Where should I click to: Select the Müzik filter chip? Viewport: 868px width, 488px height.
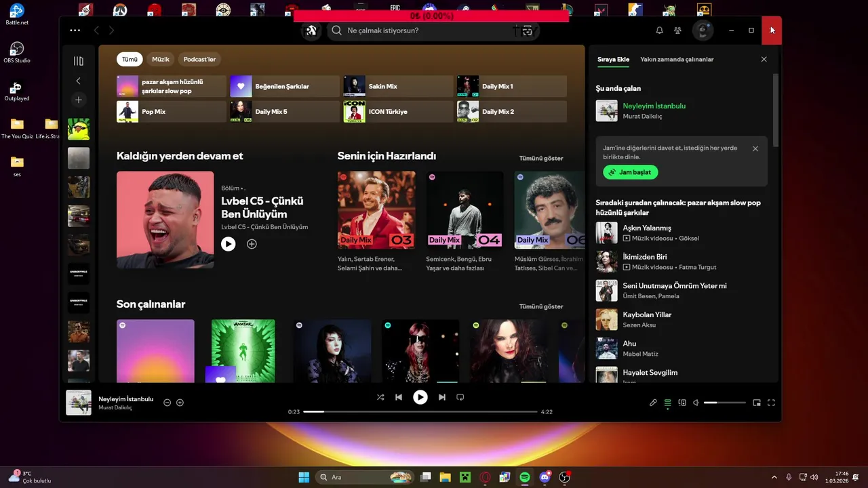(x=161, y=59)
